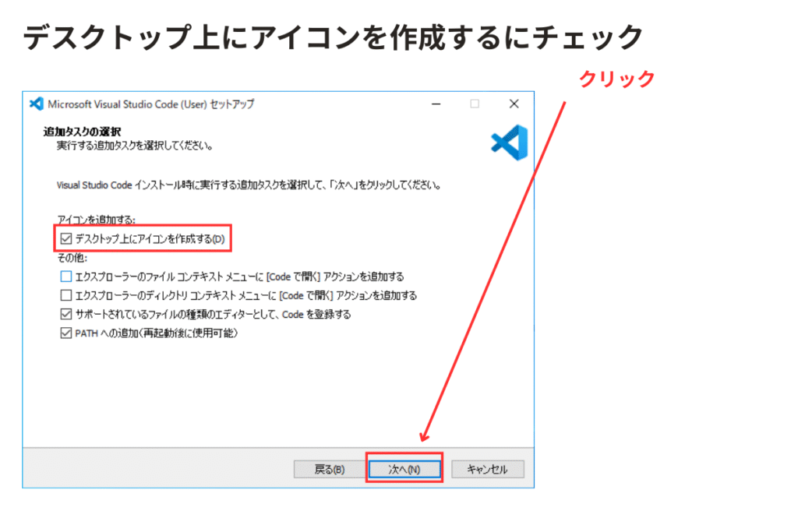The height and width of the screenshot is (532, 798).
Task: Click the アイコンを追加する: group label
Action: tap(91, 220)
